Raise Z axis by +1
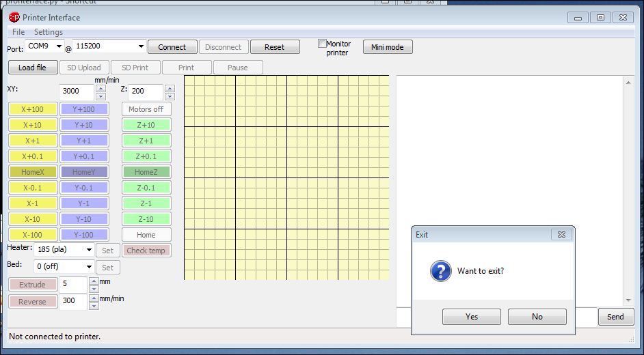Image resolution: width=644 pixels, height=355 pixels. [x=146, y=141]
